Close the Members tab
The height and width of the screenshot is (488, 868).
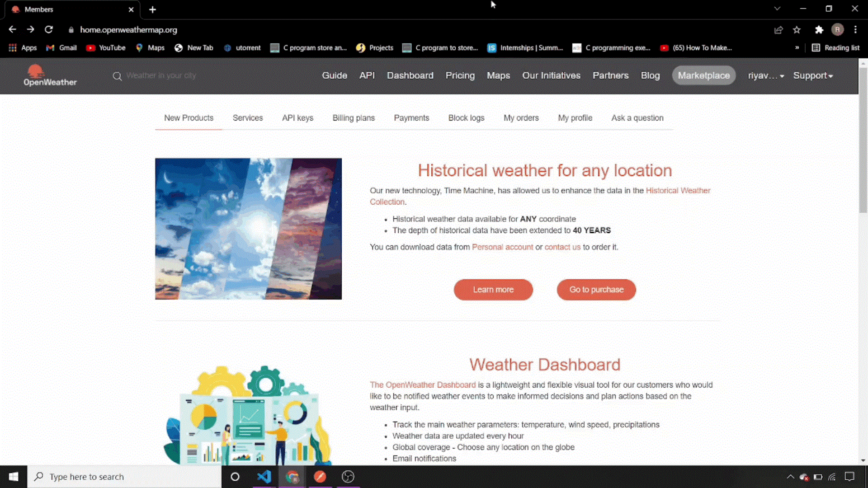click(x=131, y=9)
